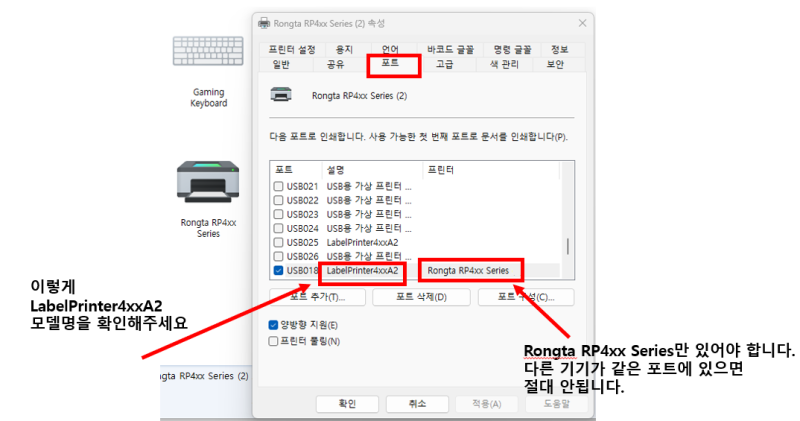The width and height of the screenshot is (800, 421).
Task: Select the USB023 port row text
Action: tap(302, 214)
